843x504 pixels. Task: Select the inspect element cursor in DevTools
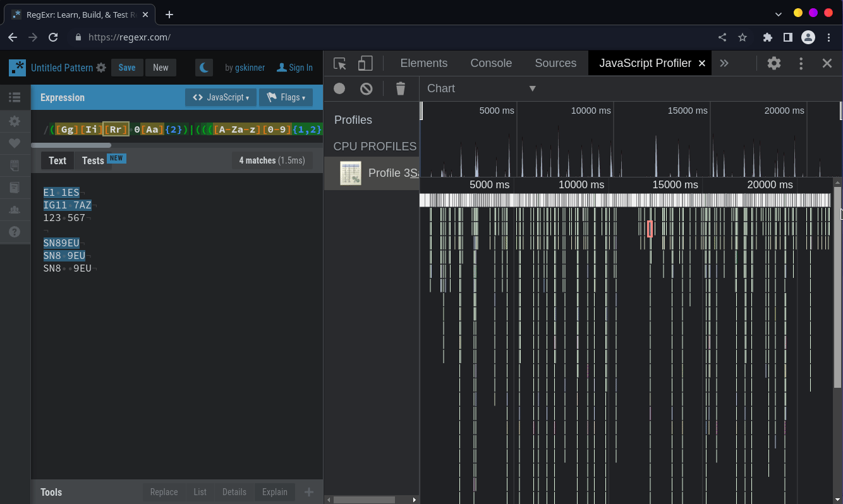point(339,63)
